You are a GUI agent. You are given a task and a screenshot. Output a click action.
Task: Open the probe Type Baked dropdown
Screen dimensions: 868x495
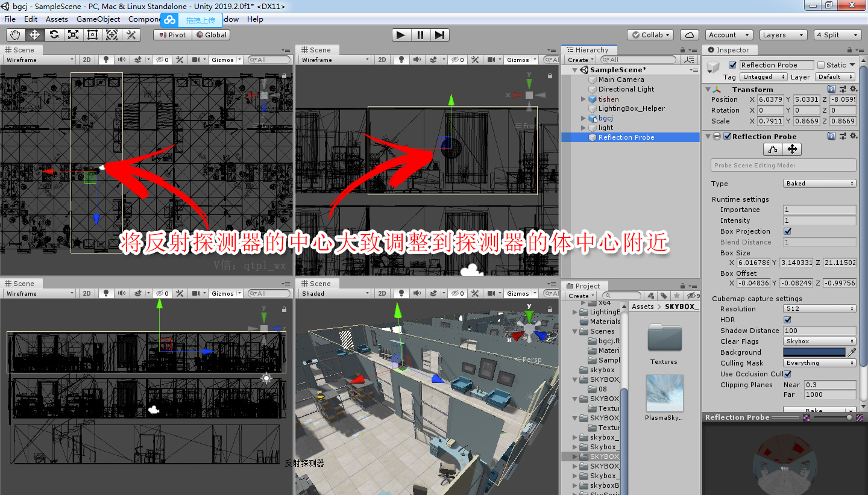(x=819, y=183)
